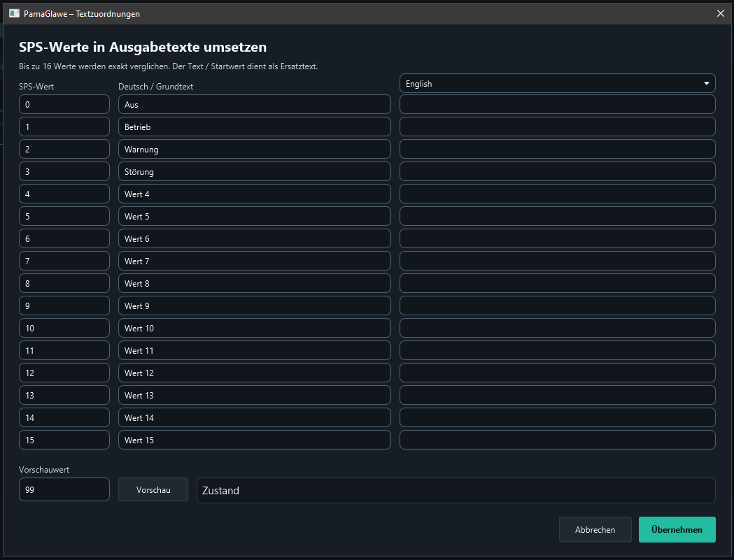Screen dimensions: 734x560
Task: Focus the SPS-Wert field containing 10
Action: [64, 328]
